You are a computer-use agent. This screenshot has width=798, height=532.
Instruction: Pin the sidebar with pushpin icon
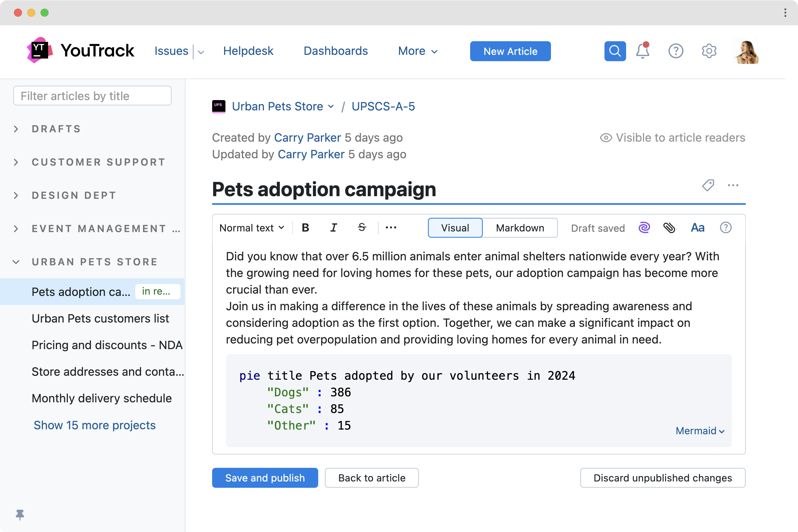(20, 514)
